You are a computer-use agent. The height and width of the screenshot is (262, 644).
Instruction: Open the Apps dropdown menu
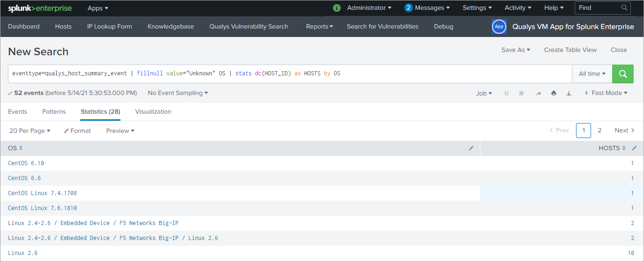pos(98,8)
